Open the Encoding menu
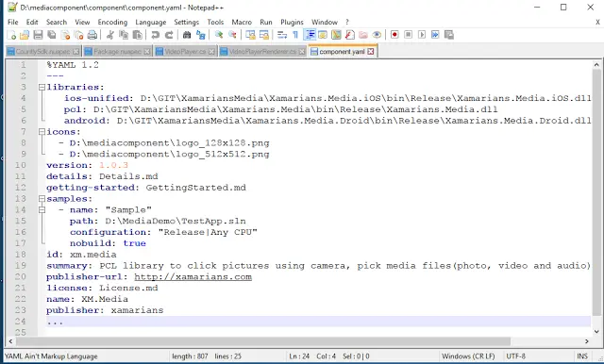This screenshot has width=604, height=364. point(112,23)
